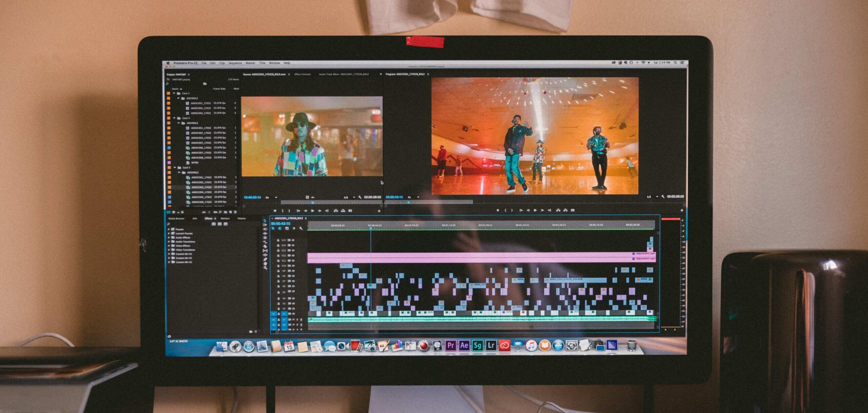Click the timeline wrench settings icon

(x=301, y=228)
